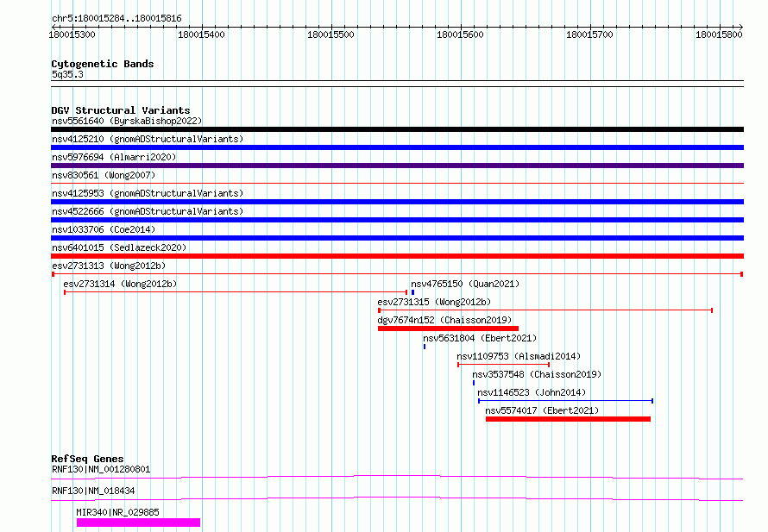
Task: Select the blue nsv1146523 variant line
Action: coord(566,401)
